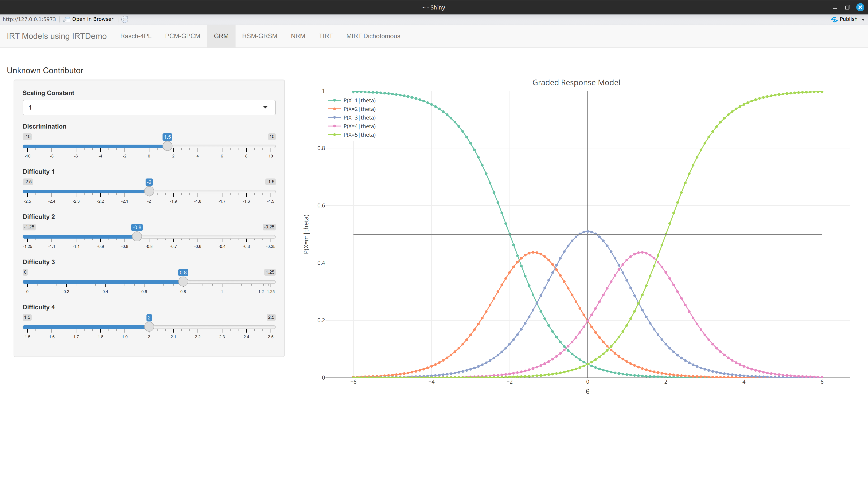
Task: Click the reload app icon
Action: pyautogui.click(x=125, y=19)
